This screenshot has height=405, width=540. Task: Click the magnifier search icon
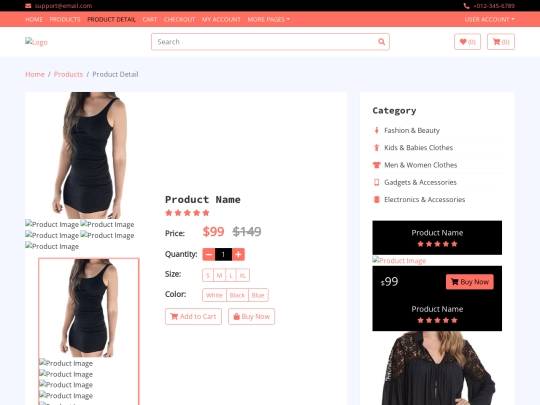pos(381,42)
